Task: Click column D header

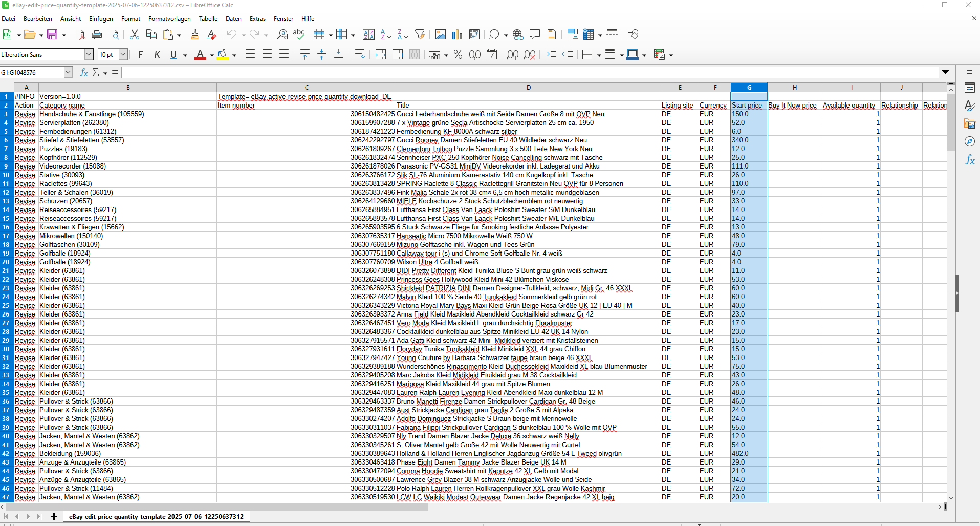Action: (528, 87)
